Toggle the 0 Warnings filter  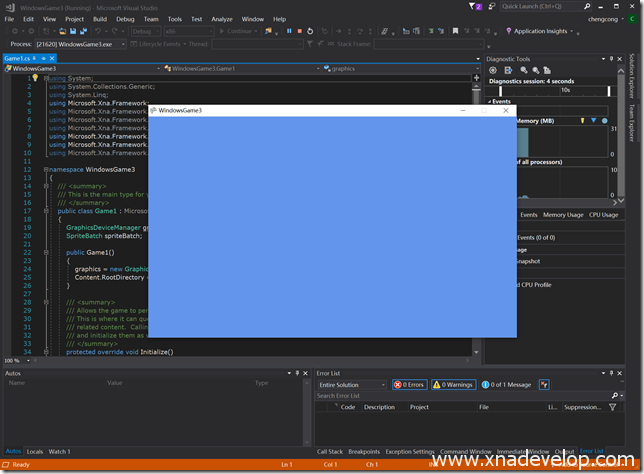point(453,384)
